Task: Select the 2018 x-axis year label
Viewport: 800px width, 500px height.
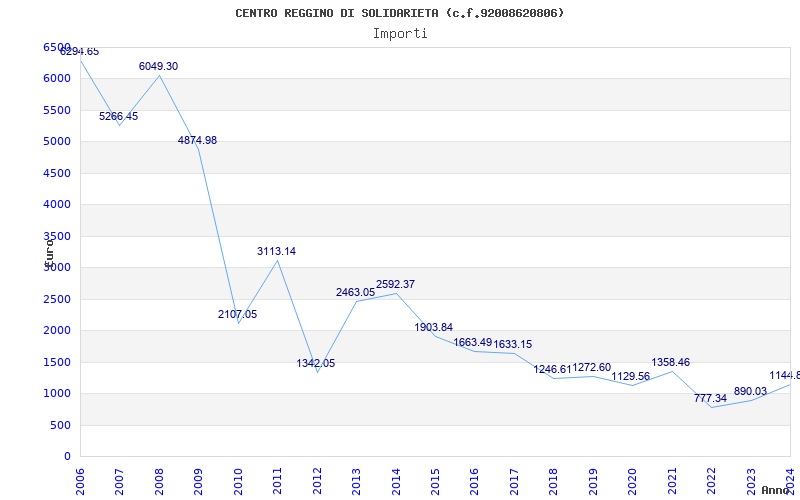Action: [554, 481]
